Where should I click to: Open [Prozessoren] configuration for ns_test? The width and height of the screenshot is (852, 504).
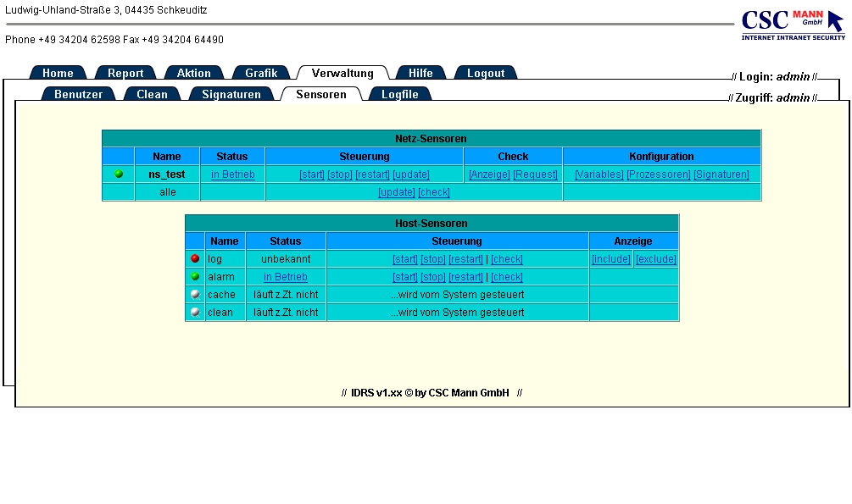coord(659,174)
